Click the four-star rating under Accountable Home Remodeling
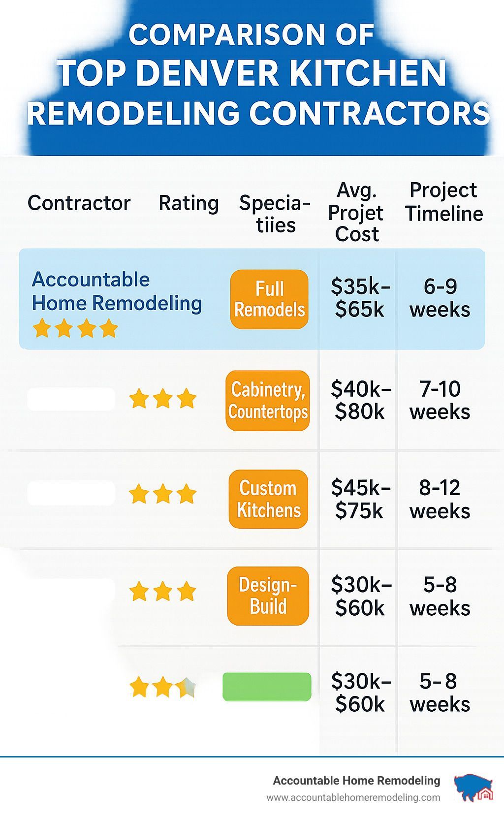Screen dimensions: 504x820 coord(75,328)
